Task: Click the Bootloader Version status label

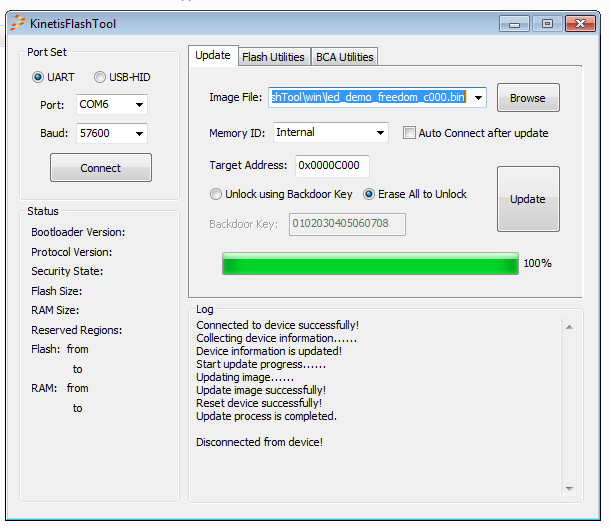Action: [78, 232]
